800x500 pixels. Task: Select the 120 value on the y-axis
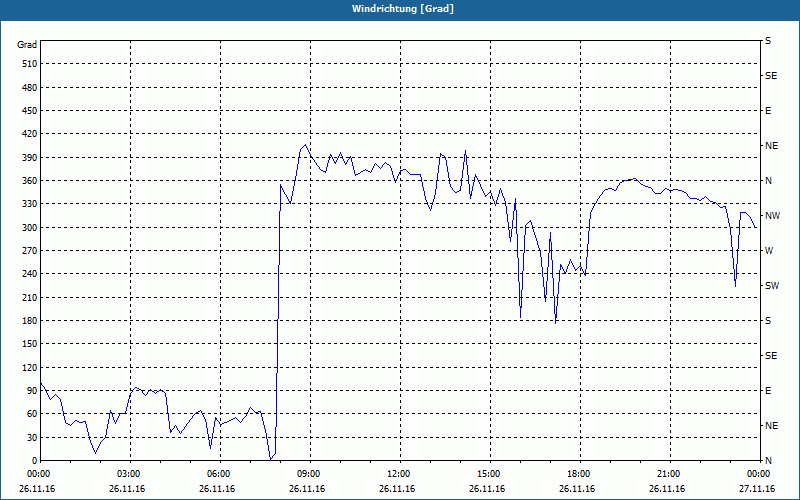tap(30, 367)
